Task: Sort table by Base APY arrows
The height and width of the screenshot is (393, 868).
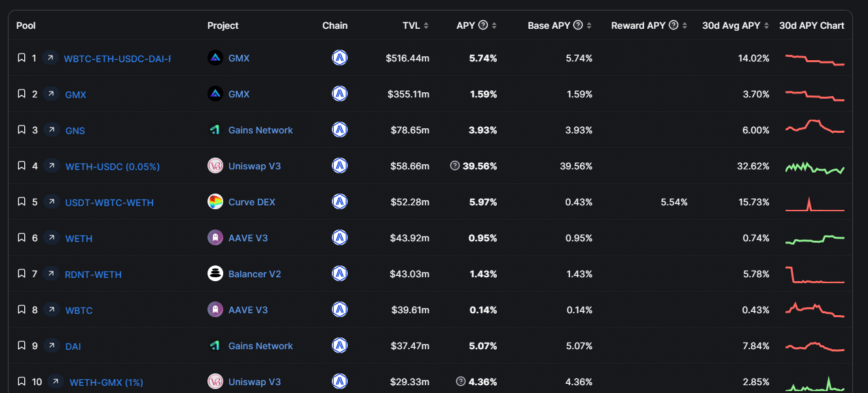Action: tap(589, 26)
